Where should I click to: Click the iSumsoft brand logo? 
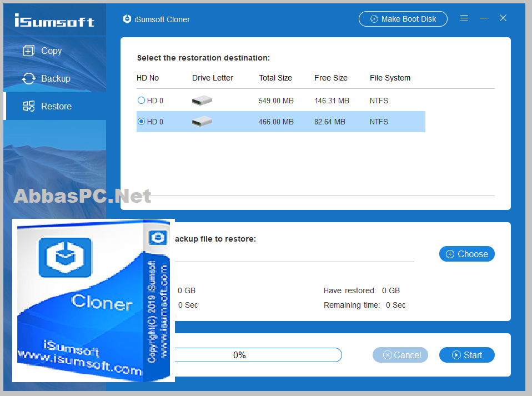click(54, 21)
